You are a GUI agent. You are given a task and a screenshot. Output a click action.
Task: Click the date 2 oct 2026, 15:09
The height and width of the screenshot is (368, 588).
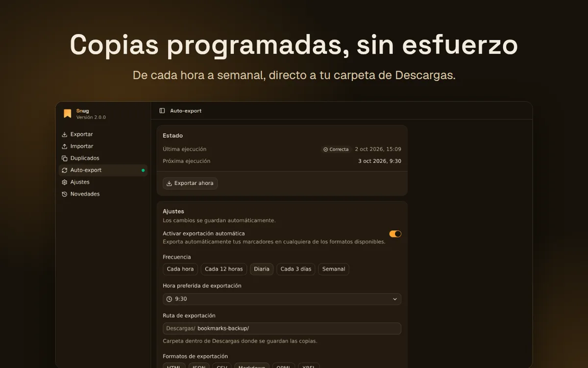pyautogui.click(x=378, y=149)
